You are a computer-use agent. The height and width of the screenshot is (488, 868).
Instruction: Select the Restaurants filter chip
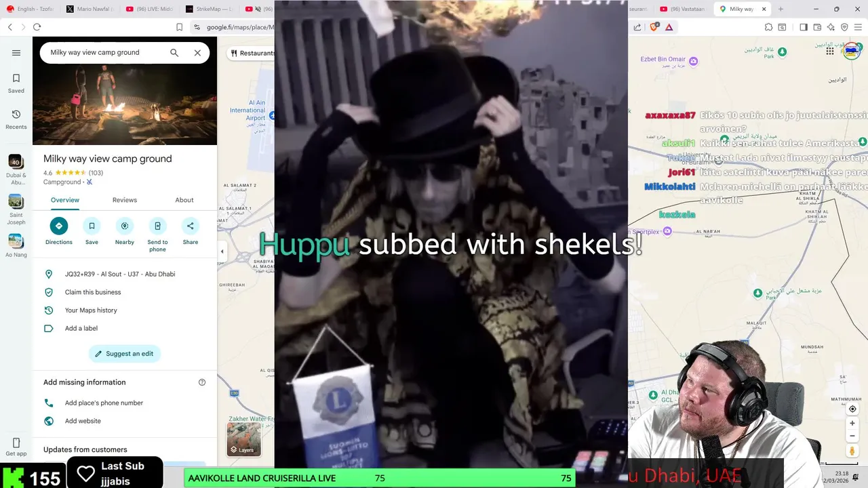pos(251,53)
